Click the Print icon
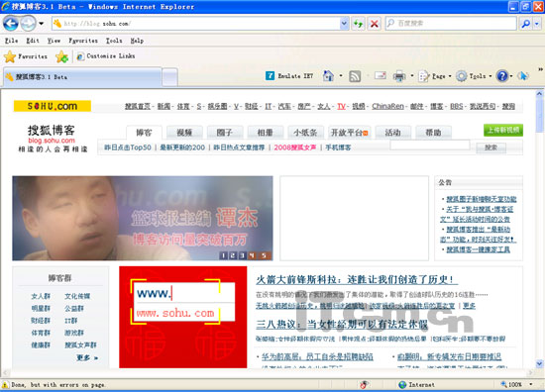545x392 pixels. point(399,76)
